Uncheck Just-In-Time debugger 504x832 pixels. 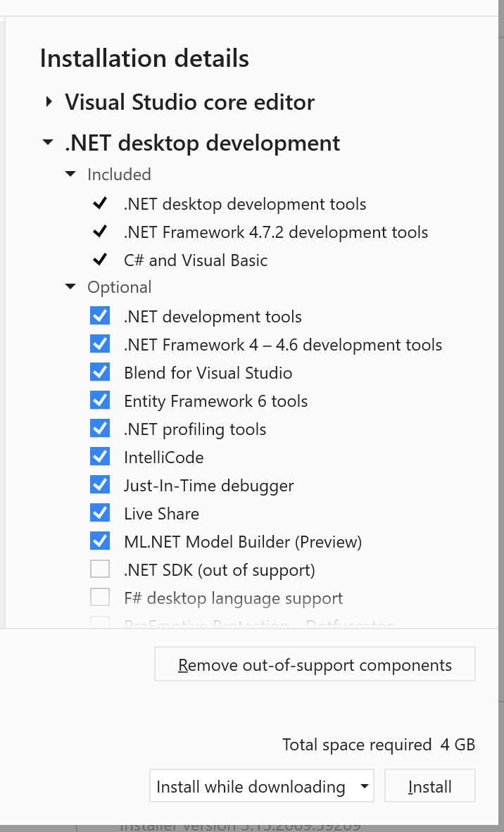(x=100, y=484)
